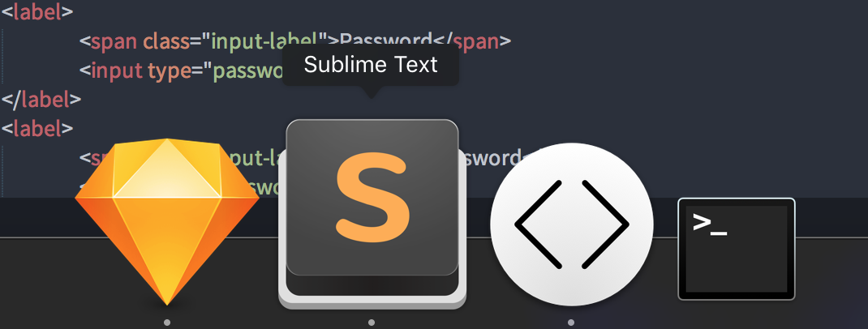Click the "type" attribute of the input
Screen dimensions: 868x329
click(169, 70)
